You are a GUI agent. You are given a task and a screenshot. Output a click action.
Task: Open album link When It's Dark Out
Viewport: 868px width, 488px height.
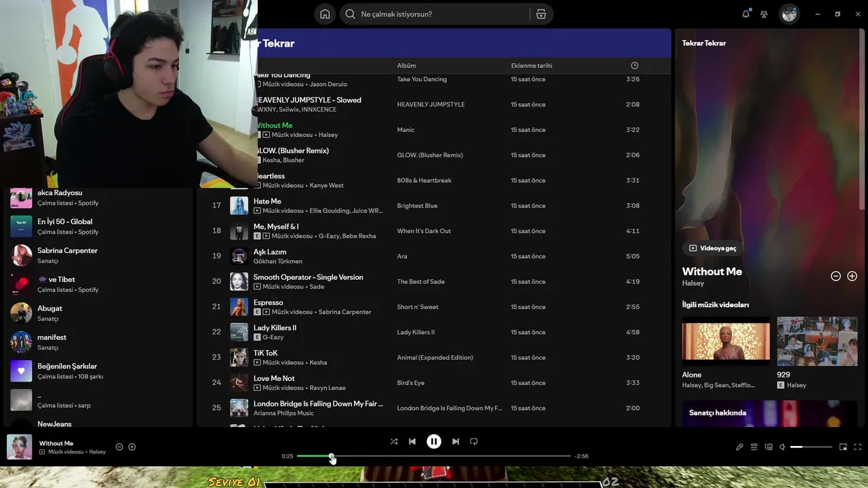point(424,231)
